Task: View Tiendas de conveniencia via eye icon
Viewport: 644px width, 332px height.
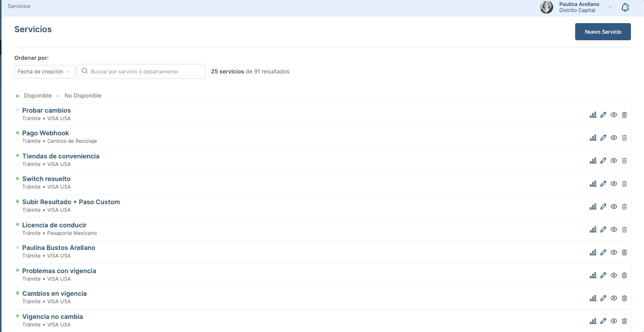Action: 614,160
